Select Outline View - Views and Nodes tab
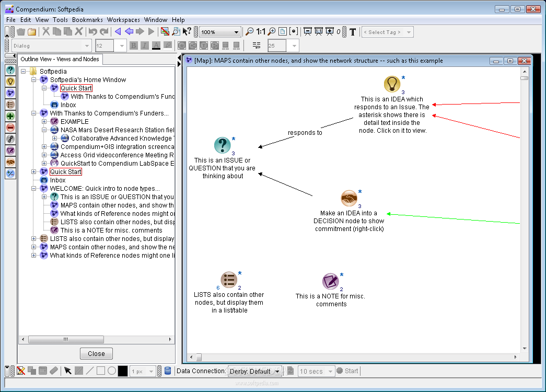 pos(60,59)
